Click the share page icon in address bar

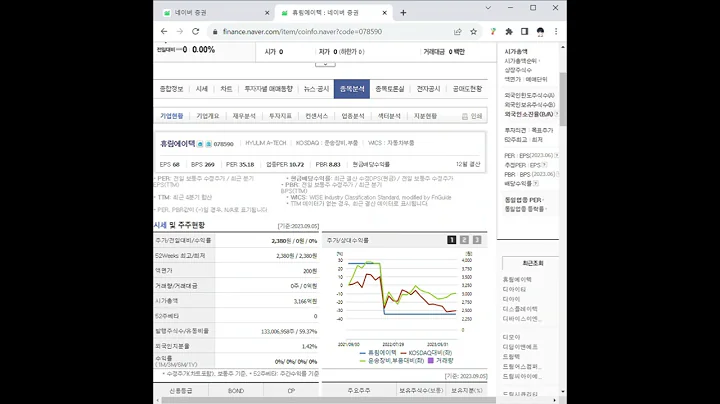click(458, 31)
